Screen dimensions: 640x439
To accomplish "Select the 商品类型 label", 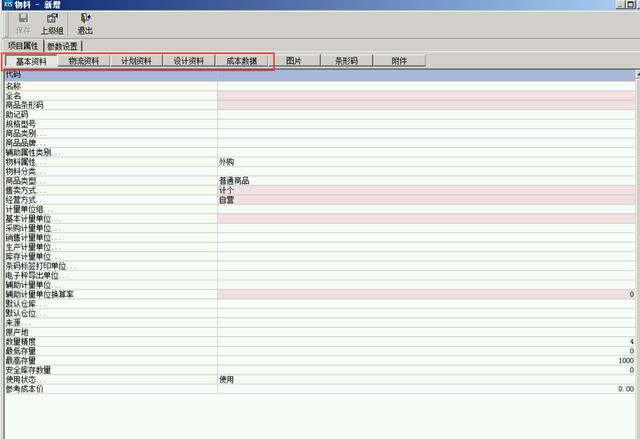I will pyautogui.click(x=20, y=180).
